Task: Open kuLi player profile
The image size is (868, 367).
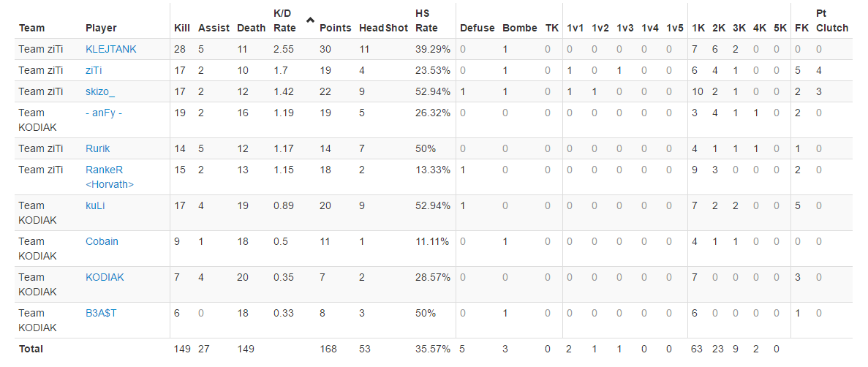Action: pos(95,206)
